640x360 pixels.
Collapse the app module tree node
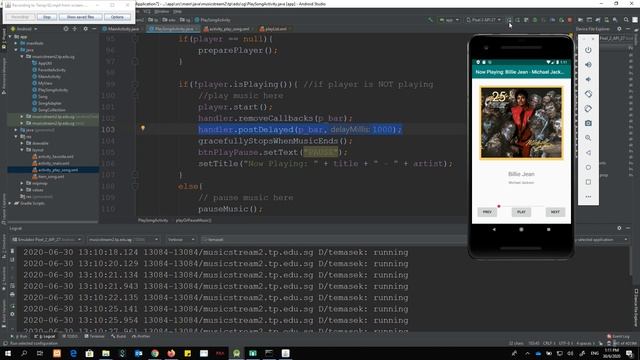10,36
